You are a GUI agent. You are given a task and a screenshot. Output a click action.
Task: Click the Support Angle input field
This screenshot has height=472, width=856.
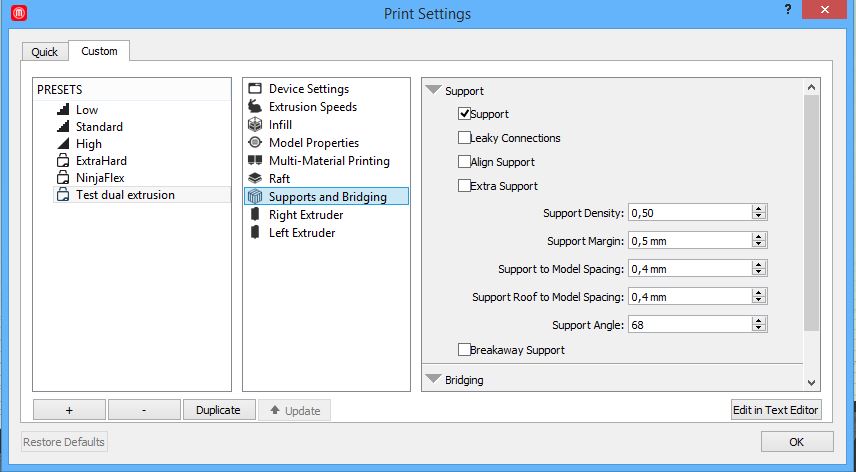coord(688,325)
